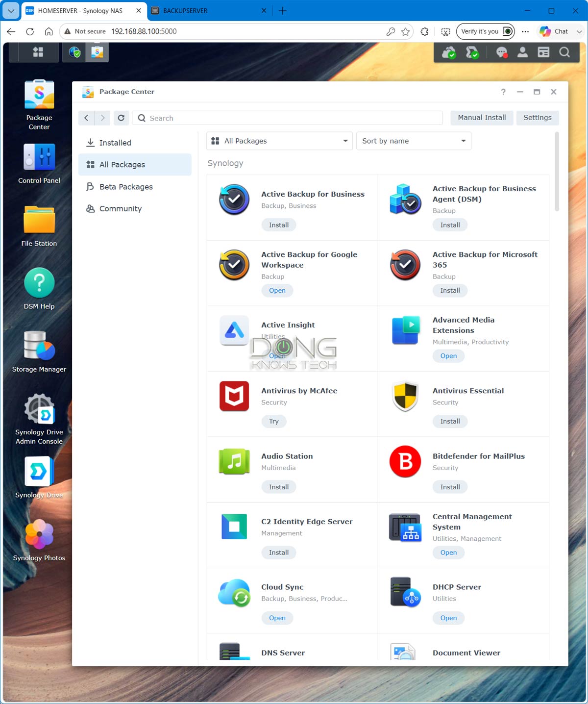The height and width of the screenshot is (704, 588).
Task: Go back in Package Center
Action: pos(86,118)
